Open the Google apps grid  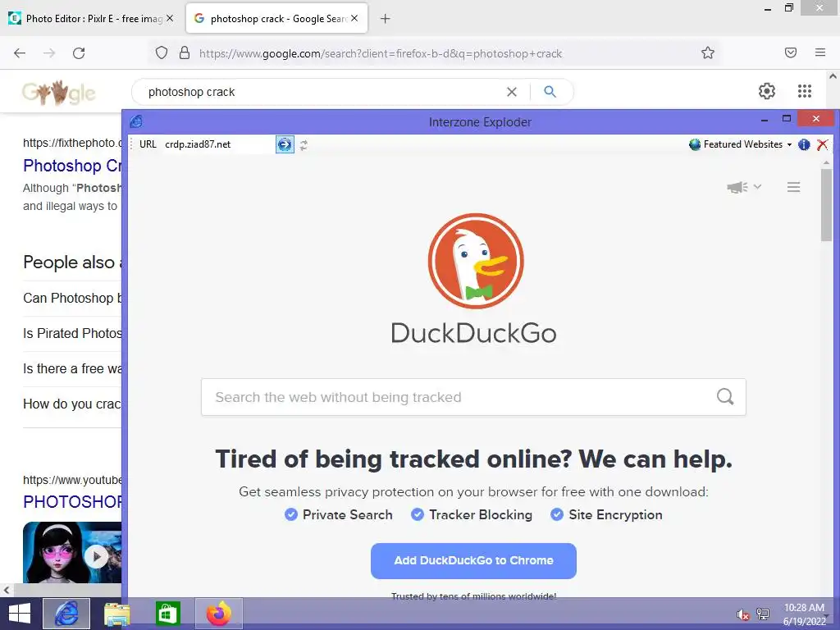point(804,91)
